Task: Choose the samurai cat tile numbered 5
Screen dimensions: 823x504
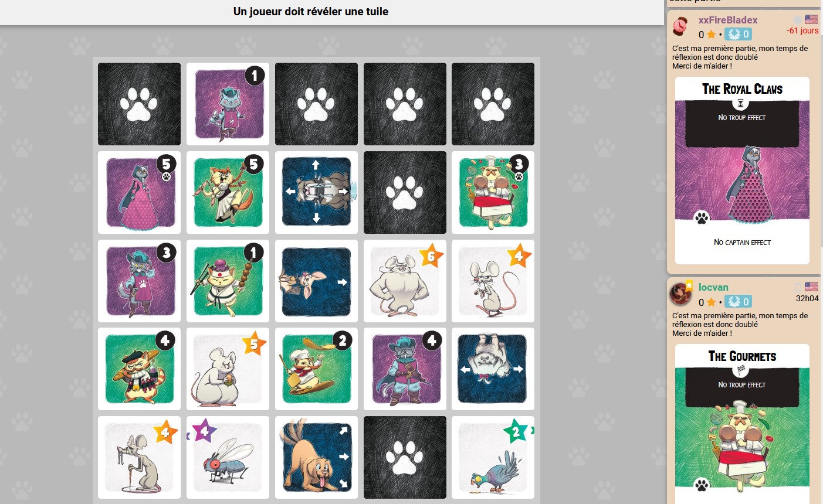Action: (x=228, y=192)
